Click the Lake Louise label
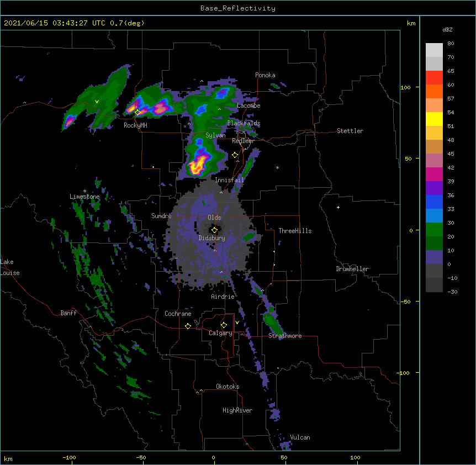The width and height of the screenshot is (476, 465). (x=10, y=267)
